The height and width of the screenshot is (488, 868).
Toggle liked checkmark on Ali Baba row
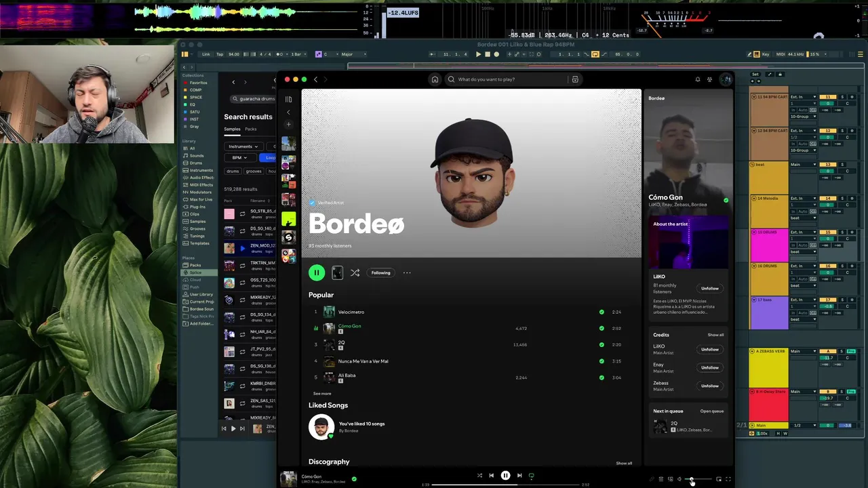click(601, 378)
